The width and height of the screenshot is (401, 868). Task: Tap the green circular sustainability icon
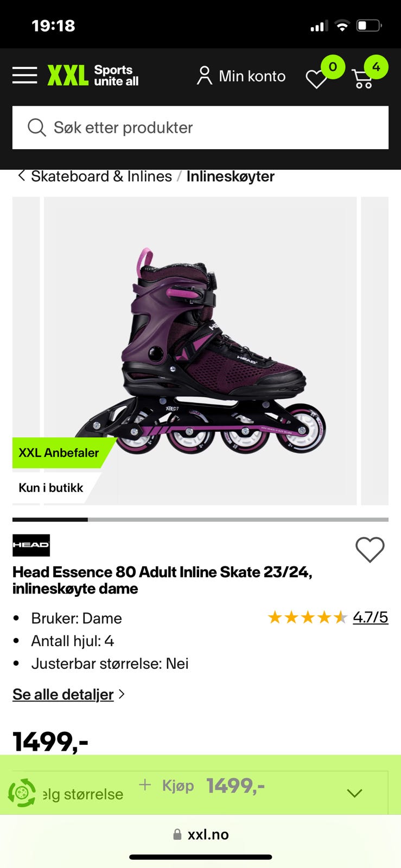point(22,793)
